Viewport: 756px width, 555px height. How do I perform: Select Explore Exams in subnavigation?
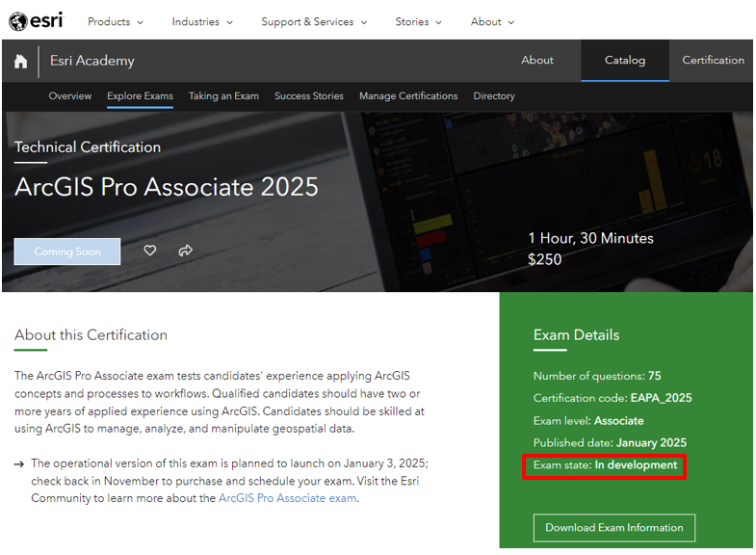[141, 96]
